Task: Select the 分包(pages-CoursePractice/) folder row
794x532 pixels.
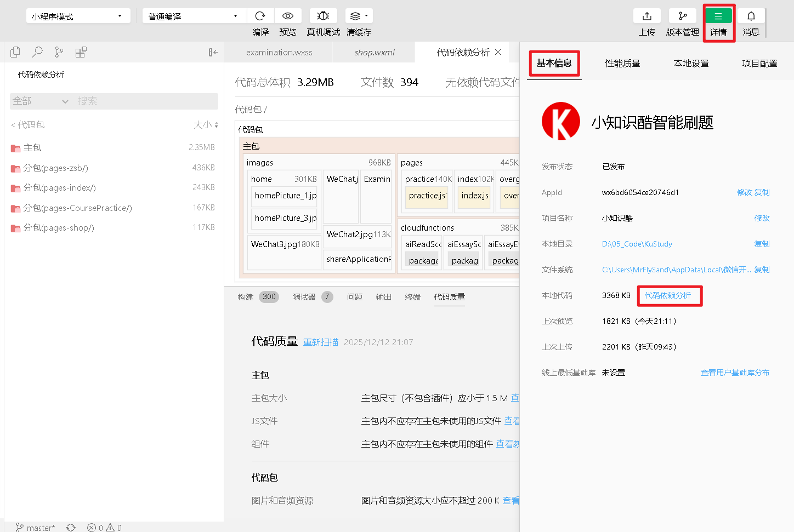Action: (x=114, y=208)
